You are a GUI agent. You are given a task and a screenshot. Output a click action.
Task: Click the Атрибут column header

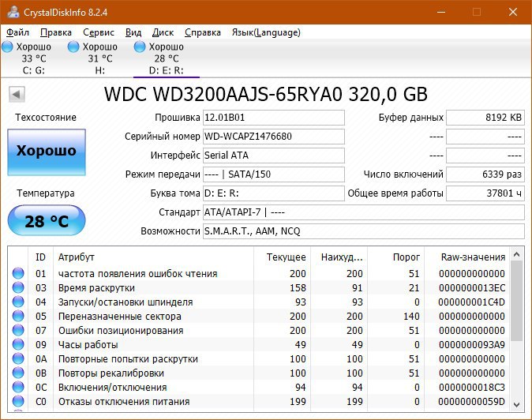pyautogui.click(x=153, y=257)
